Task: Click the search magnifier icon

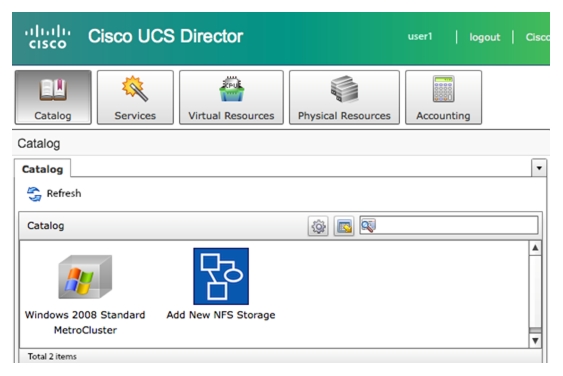Action: pos(368,226)
